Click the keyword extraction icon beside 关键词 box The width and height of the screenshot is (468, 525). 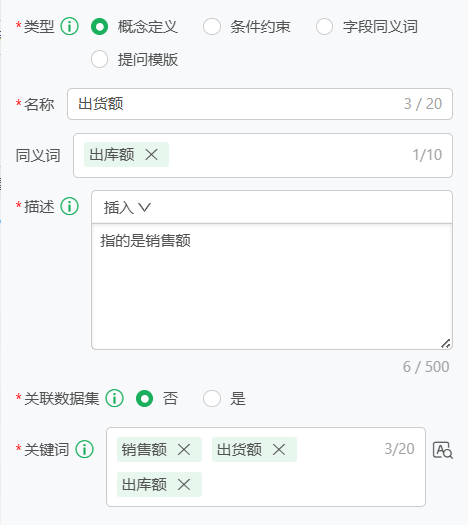tap(443, 450)
